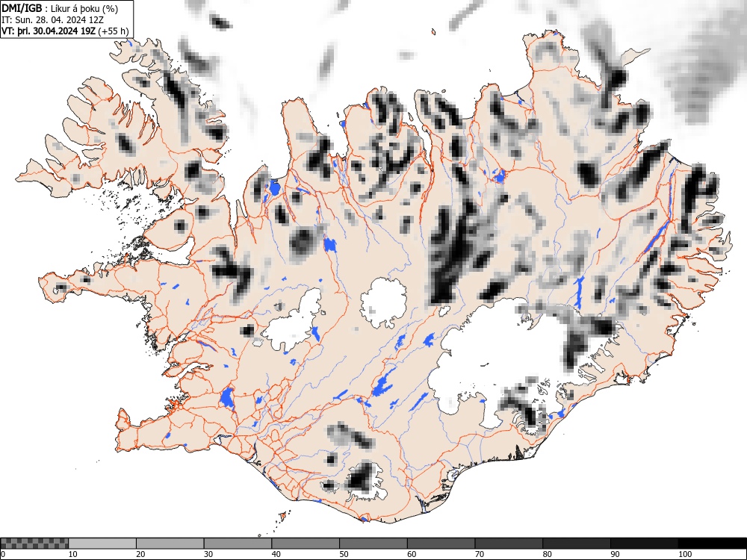The width and height of the screenshot is (747, 560).
Task: Click the legend label '50'
Action: click(344, 554)
